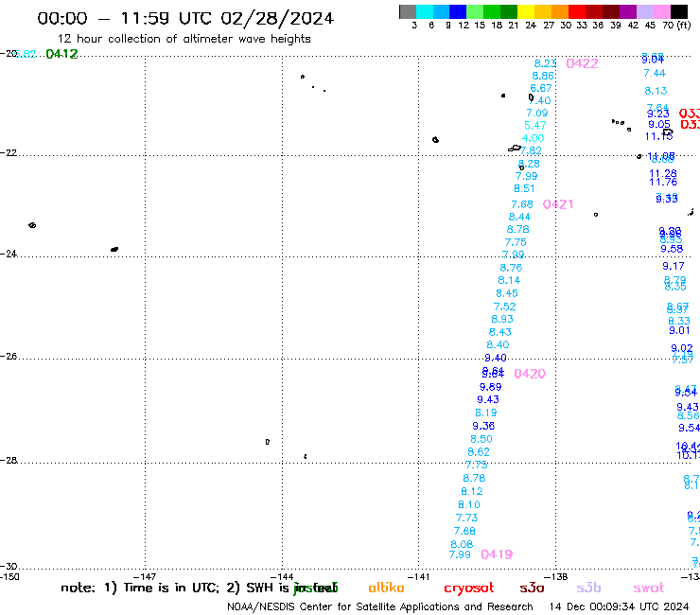Click the latitude axis label -26

(9, 357)
